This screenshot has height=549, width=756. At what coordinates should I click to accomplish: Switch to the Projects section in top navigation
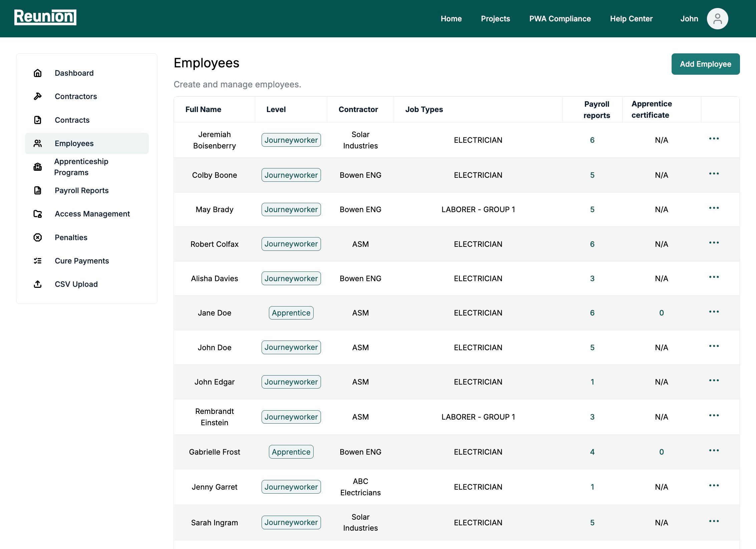pyautogui.click(x=495, y=18)
